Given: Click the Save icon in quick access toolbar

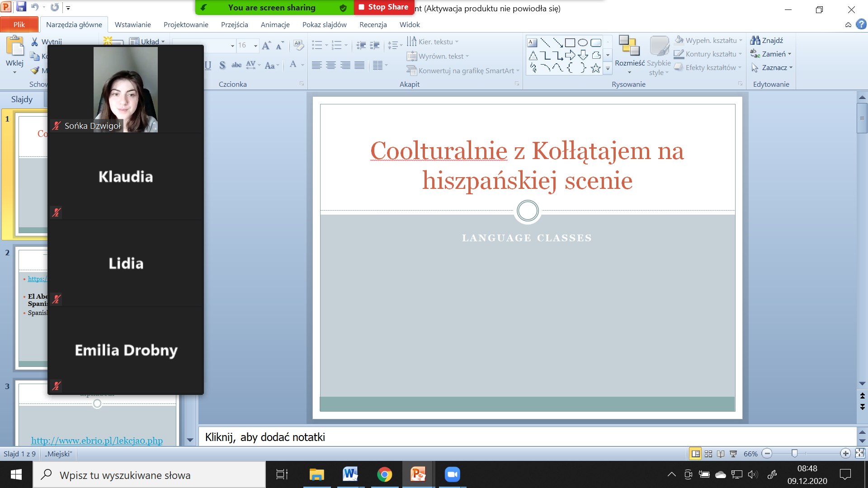Looking at the screenshot, I should (x=21, y=7).
